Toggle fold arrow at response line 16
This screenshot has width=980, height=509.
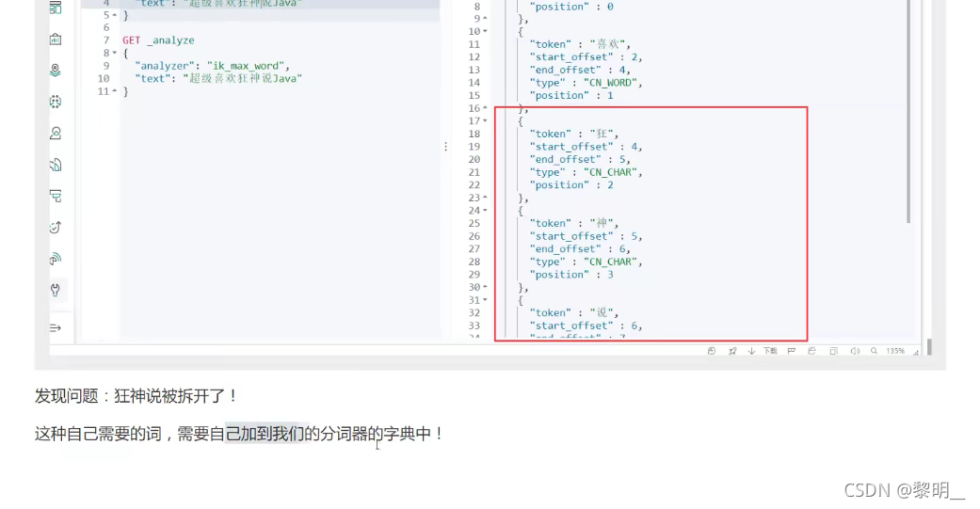pyautogui.click(x=485, y=108)
